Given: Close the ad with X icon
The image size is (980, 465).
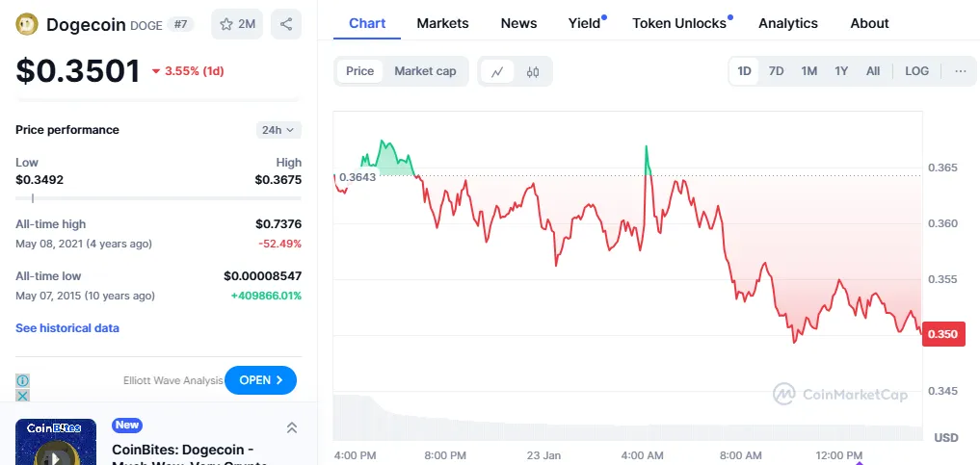Looking at the screenshot, I should pos(23,395).
